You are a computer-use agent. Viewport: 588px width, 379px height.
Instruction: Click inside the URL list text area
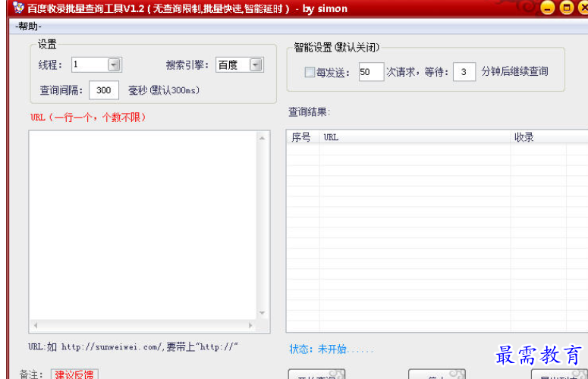point(143,224)
